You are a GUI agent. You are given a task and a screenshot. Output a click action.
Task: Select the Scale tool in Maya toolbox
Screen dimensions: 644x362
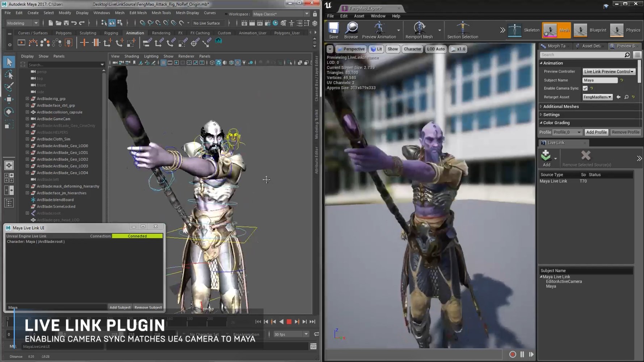9,124
